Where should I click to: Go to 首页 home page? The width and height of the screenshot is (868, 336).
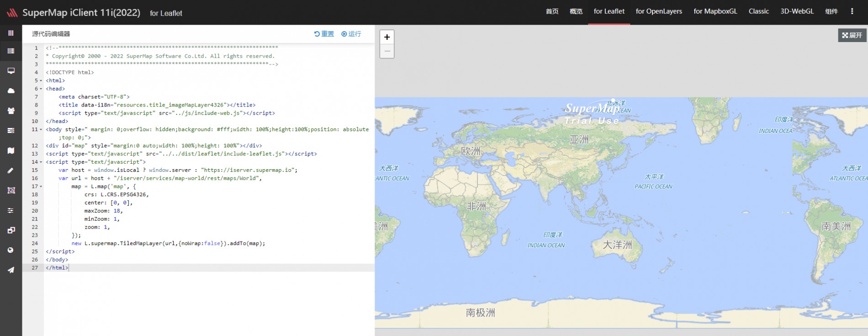click(552, 11)
